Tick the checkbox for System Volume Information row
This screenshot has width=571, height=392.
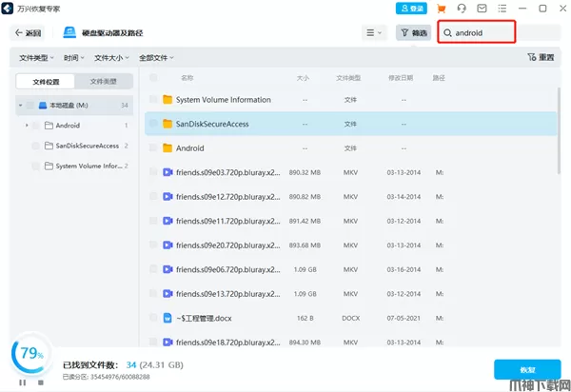153,100
